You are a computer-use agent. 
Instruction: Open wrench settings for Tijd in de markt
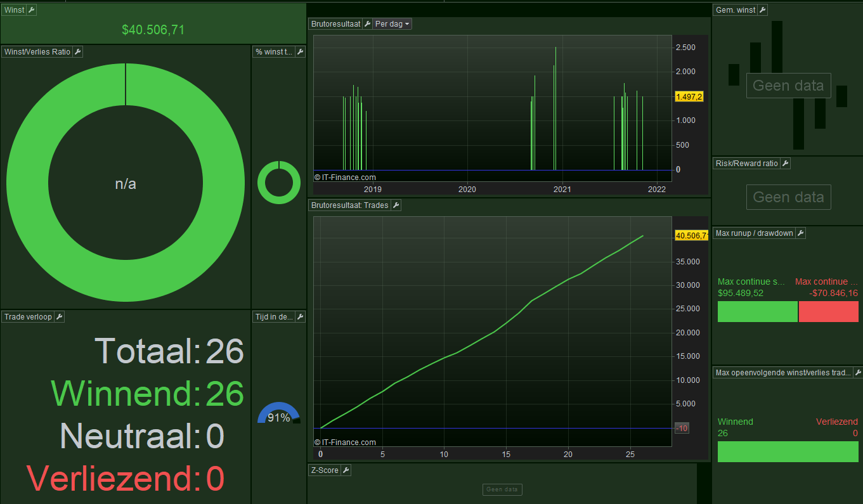(301, 317)
